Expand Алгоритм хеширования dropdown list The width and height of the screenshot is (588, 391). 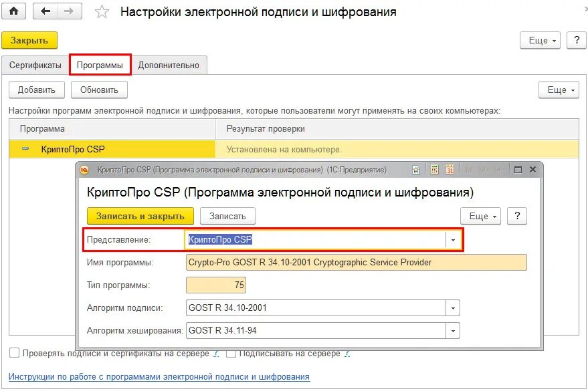pos(453,331)
